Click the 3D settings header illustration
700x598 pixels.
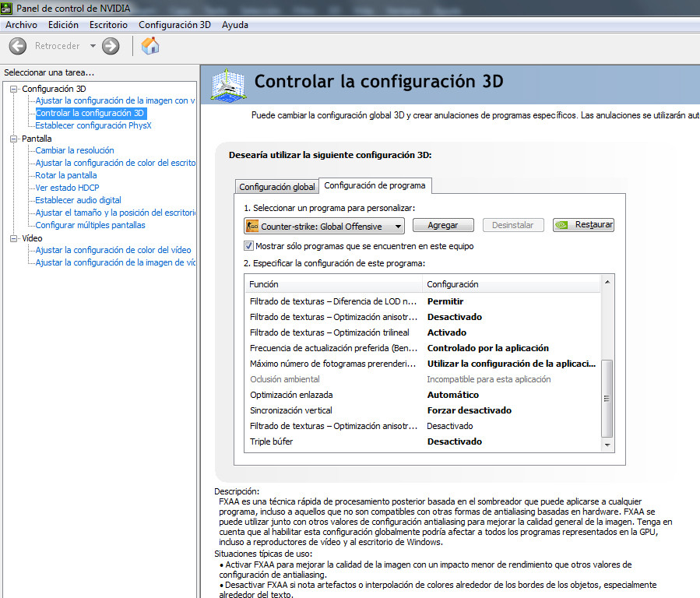click(x=229, y=85)
